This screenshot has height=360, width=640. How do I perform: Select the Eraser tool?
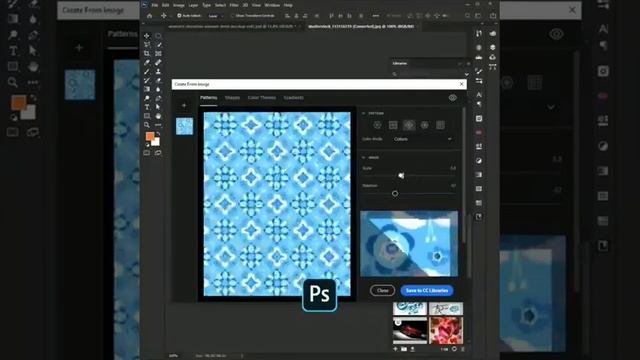(158, 80)
